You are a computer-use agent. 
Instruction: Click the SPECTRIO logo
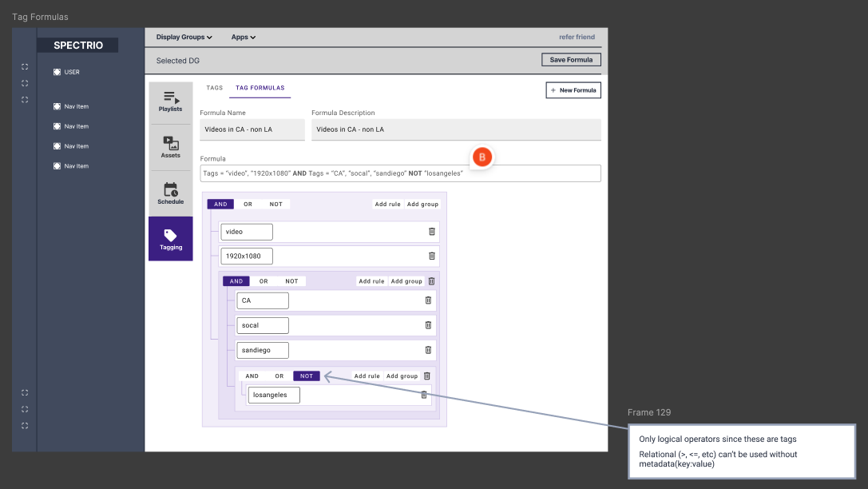pos(78,46)
